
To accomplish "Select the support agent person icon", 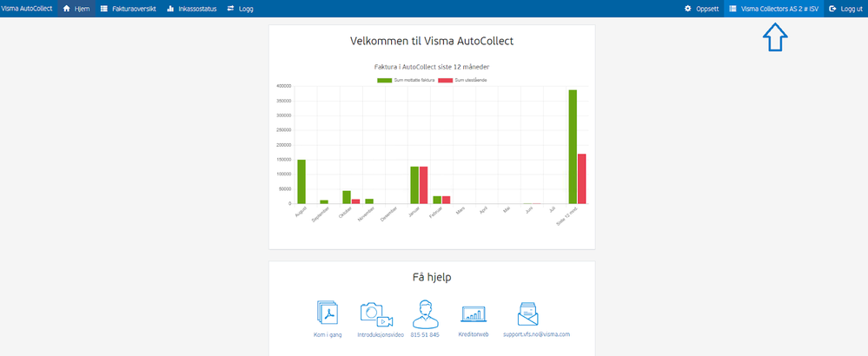I will pyautogui.click(x=425, y=314).
